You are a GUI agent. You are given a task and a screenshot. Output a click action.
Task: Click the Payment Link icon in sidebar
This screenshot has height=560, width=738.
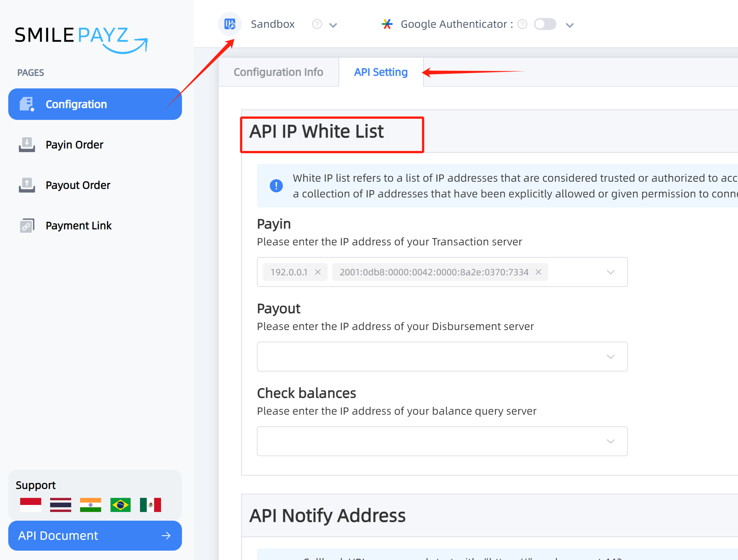pyautogui.click(x=27, y=225)
